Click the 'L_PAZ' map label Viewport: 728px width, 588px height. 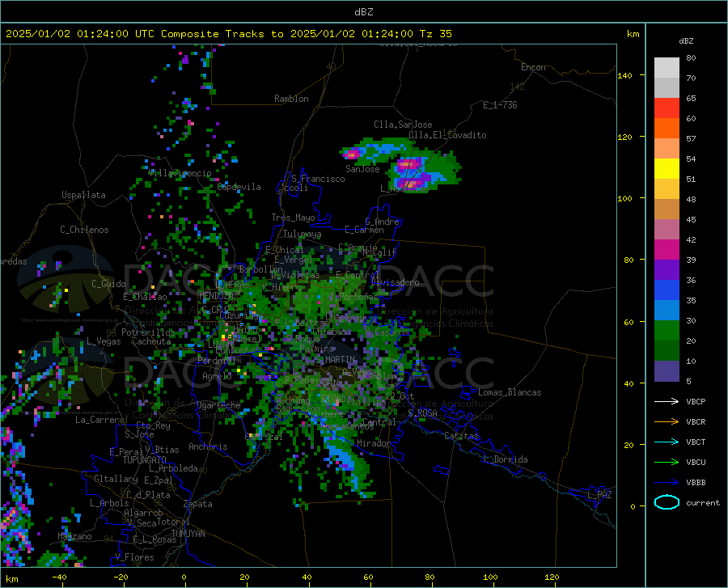599,495
